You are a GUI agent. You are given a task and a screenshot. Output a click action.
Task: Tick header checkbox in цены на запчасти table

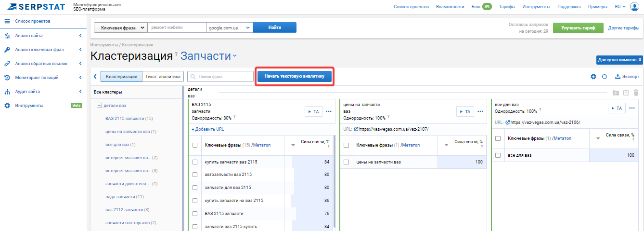coord(347,145)
